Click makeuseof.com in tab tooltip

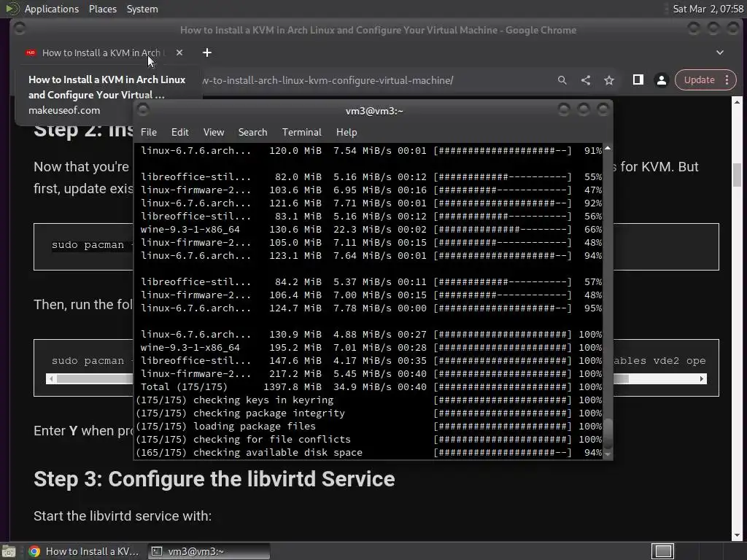click(x=64, y=110)
